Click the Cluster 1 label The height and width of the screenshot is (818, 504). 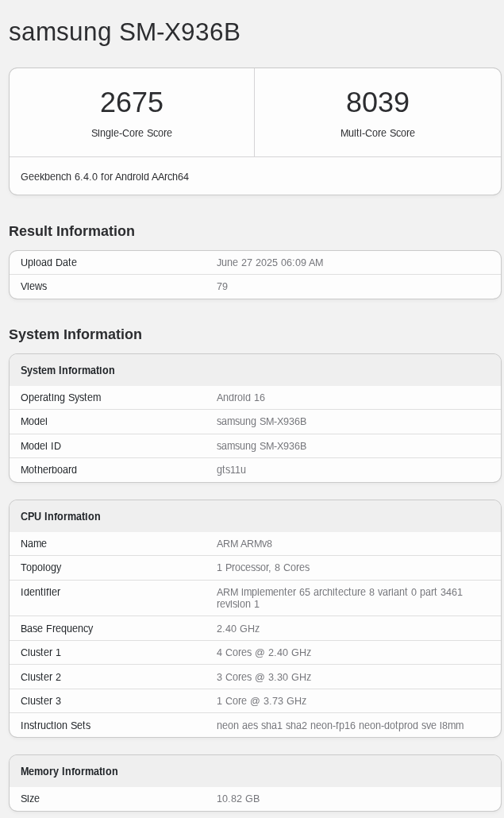tap(40, 653)
